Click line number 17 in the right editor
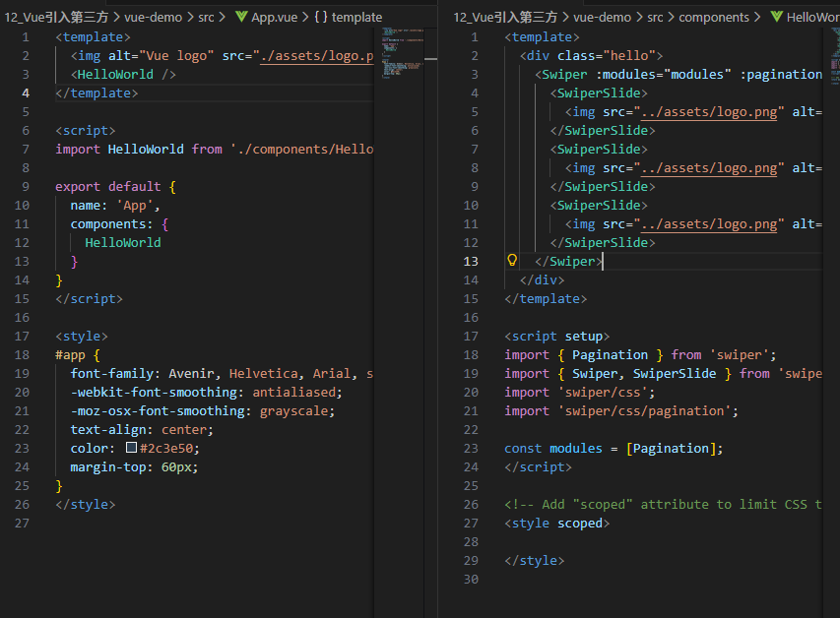This screenshot has width=840, height=618. [x=473, y=336]
